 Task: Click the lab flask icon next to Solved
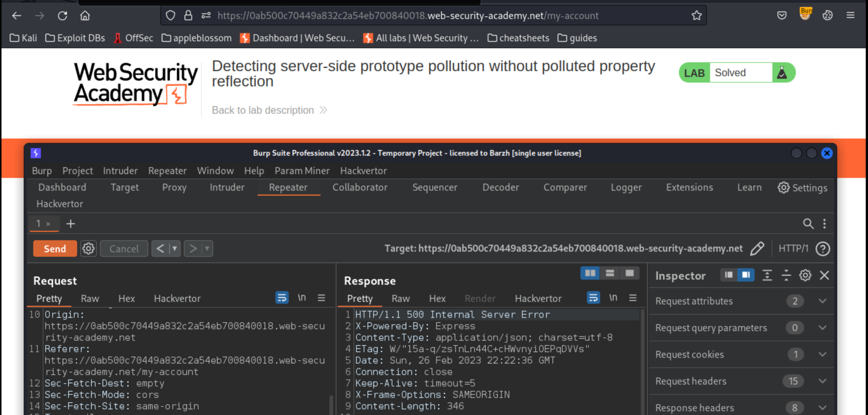pyautogui.click(x=782, y=73)
